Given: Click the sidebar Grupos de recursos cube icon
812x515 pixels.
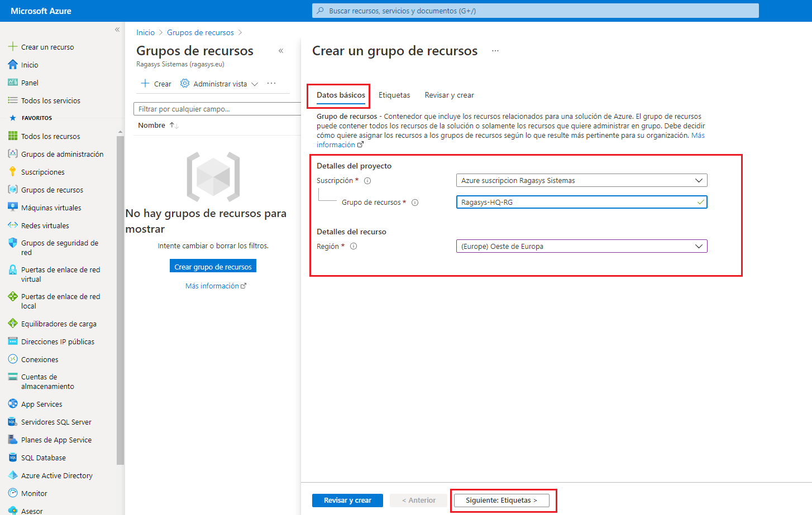Looking at the screenshot, I should (13, 189).
